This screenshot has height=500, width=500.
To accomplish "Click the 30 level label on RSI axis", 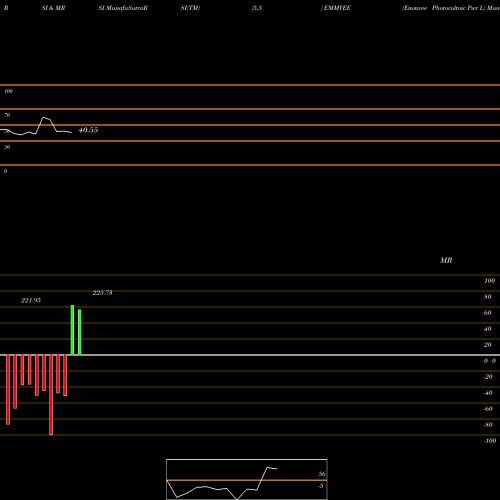I will pos(7,147).
